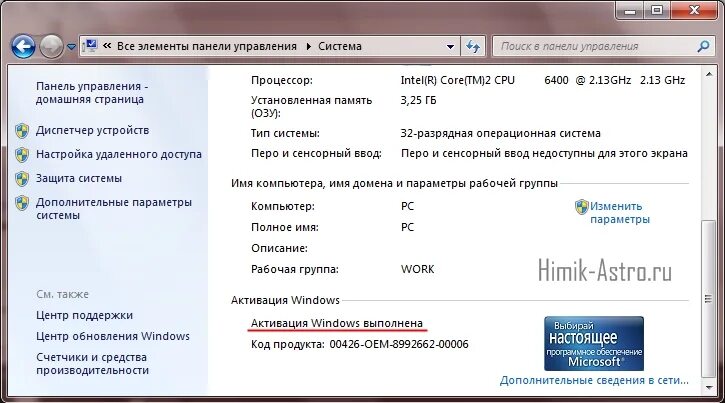Open the address bar history dropdown
The width and height of the screenshot is (725, 403).
tap(450, 47)
